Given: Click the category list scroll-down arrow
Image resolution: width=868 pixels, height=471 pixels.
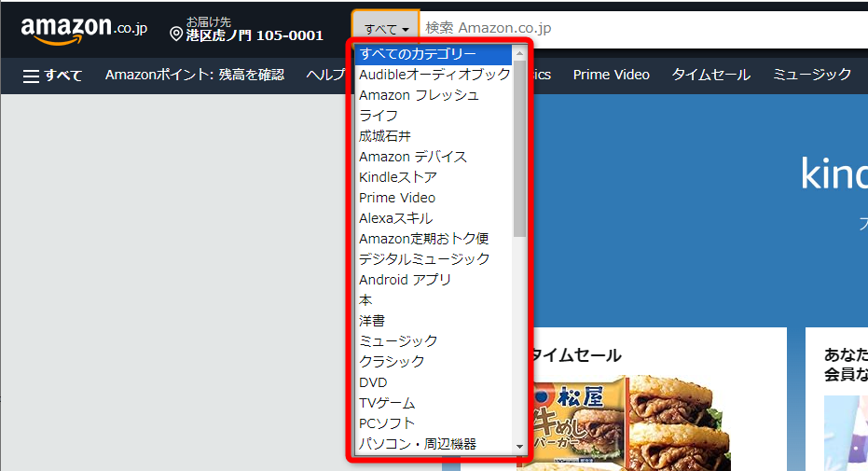Looking at the screenshot, I should click(519, 447).
